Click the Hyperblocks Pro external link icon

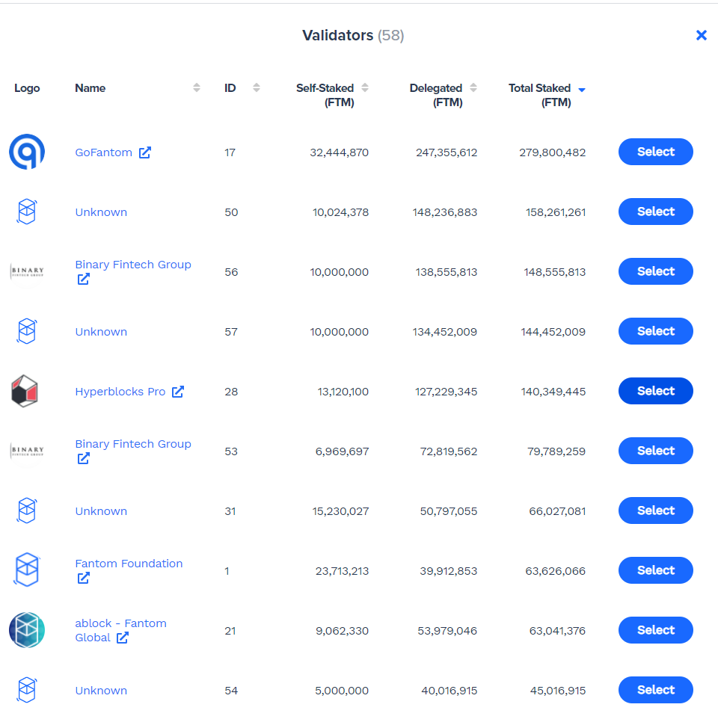pos(178,392)
